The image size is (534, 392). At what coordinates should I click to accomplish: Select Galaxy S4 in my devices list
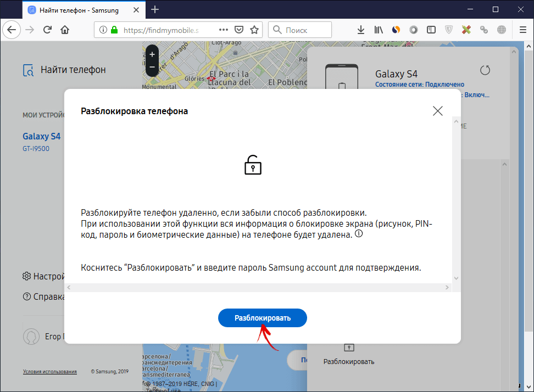coord(42,136)
